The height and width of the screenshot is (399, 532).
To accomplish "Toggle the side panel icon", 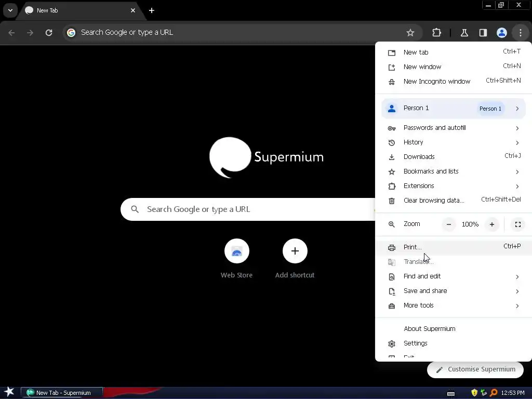I will coord(483,33).
